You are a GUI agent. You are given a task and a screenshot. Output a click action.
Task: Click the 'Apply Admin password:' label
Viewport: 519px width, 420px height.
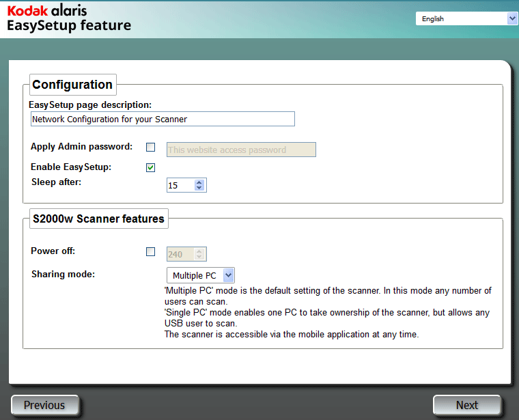click(81, 147)
